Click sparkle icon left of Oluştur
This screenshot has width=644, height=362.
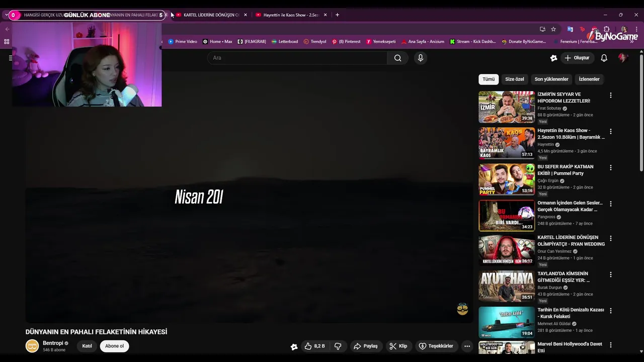[553, 58]
